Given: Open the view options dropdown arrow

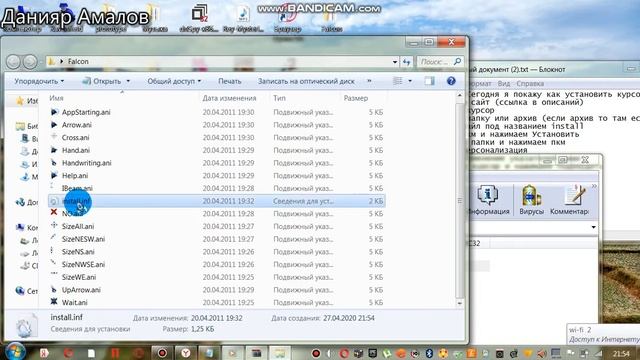Looking at the screenshot, I should click(410, 81).
